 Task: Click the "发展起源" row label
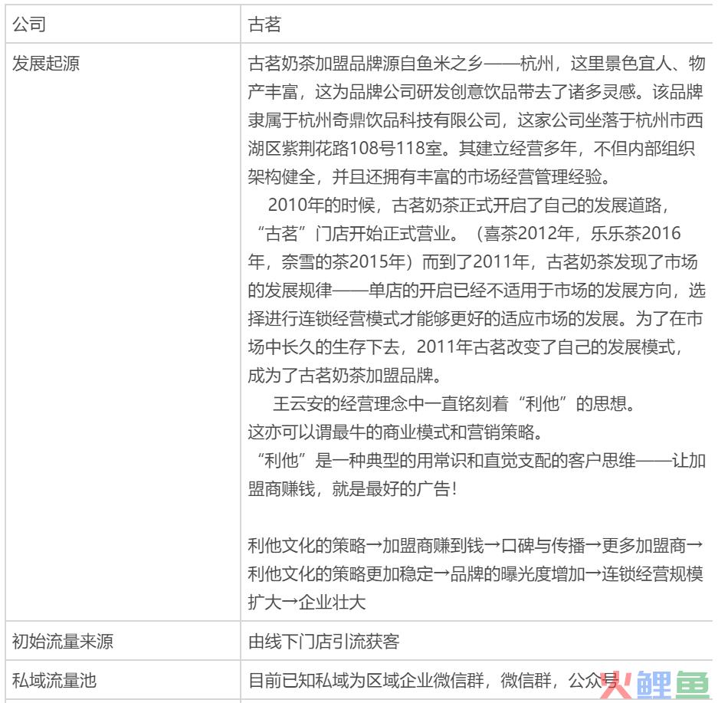(46, 63)
